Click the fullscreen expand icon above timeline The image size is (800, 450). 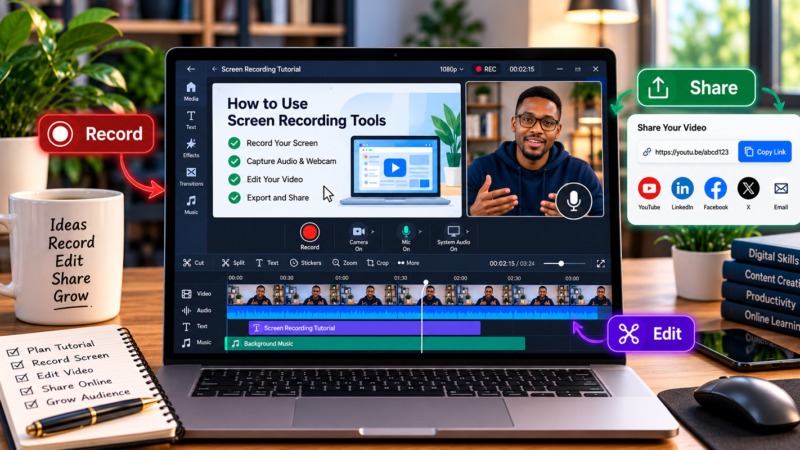tap(601, 263)
